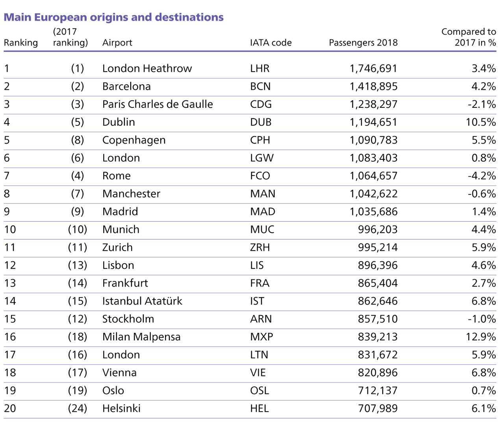Select the 'HEL' IATA code

pyautogui.click(x=259, y=408)
